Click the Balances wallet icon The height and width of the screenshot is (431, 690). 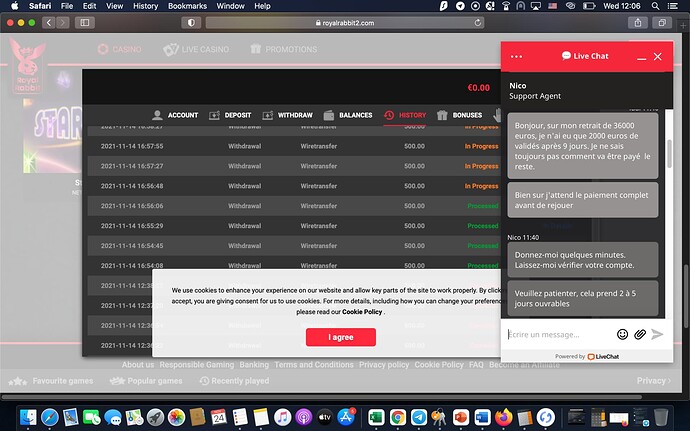pyautogui.click(x=329, y=115)
